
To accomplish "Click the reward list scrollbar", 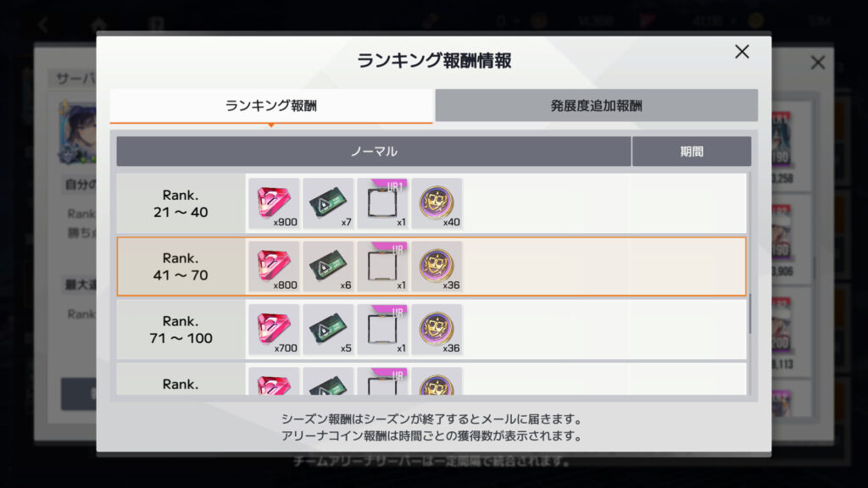I will (749, 313).
